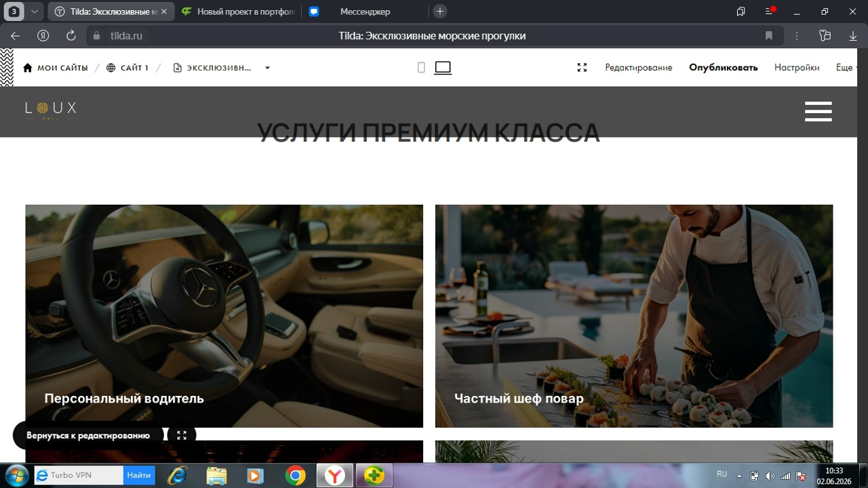Viewport: 868px width, 488px height.
Task: Click the power plug tray icon
Action: [x=754, y=476]
